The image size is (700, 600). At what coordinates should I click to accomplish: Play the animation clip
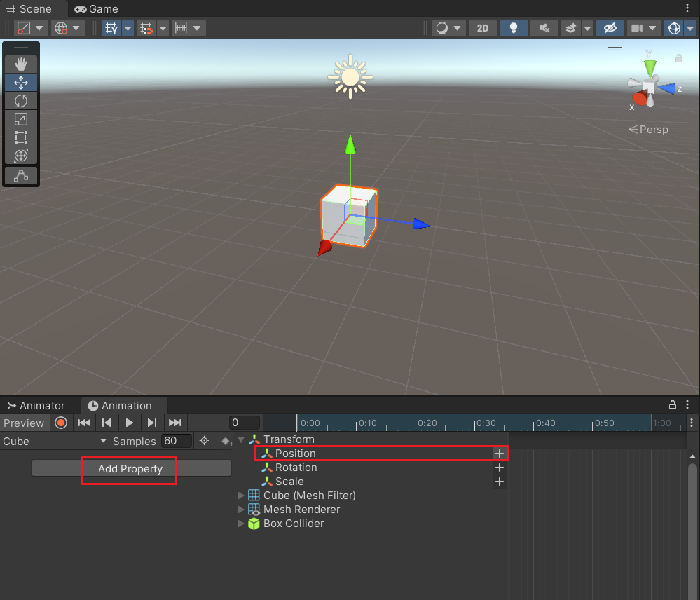pyautogui.click(x=130, y=423)
